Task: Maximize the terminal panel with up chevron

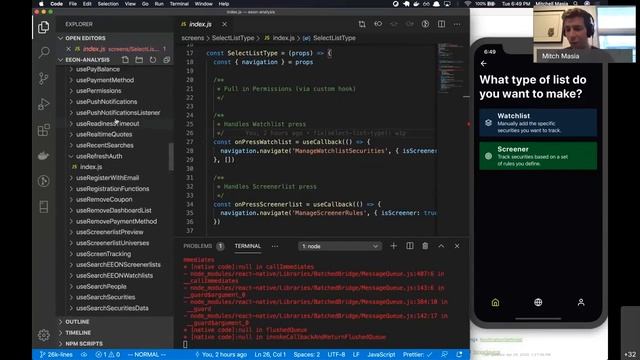Action: pos(441,246)
